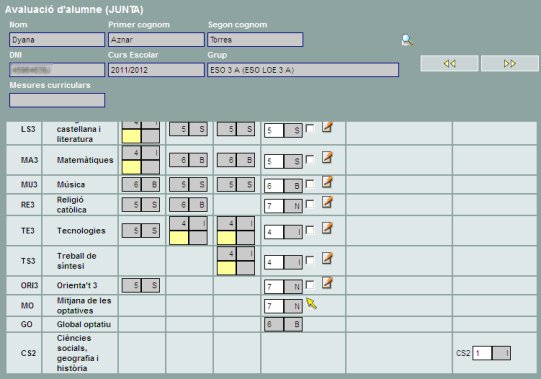Open edit note icon for Religió catòlica
Screen dimensions: 541x379
[327, 202]
